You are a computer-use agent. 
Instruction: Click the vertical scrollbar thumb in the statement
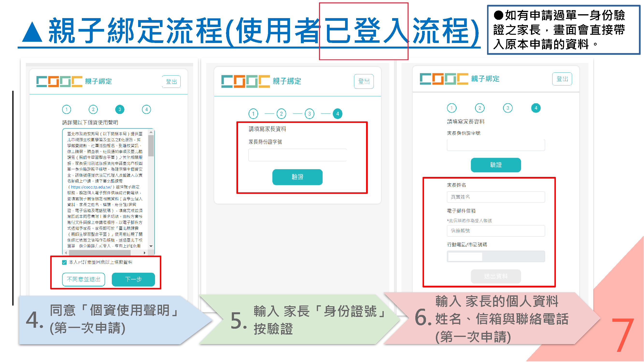(x=151, y=146)
